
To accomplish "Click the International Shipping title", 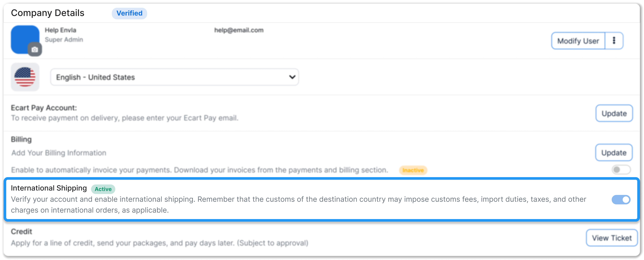I will point(49,188).
